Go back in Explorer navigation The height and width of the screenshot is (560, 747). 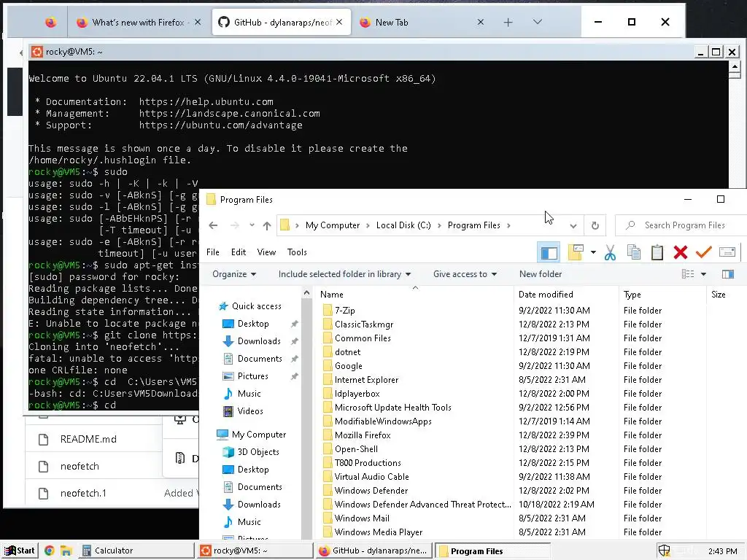(213, 226)
